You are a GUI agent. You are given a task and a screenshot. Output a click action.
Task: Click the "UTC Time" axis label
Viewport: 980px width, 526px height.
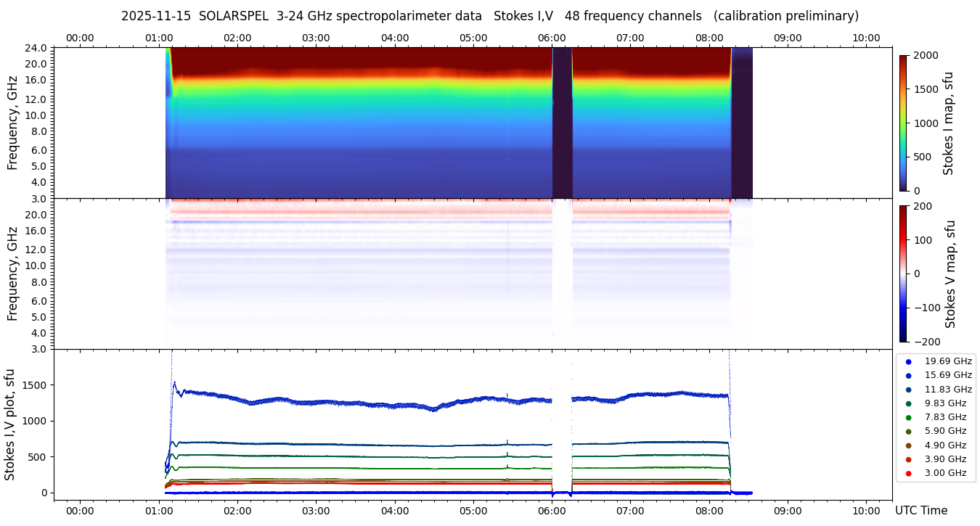920,511
